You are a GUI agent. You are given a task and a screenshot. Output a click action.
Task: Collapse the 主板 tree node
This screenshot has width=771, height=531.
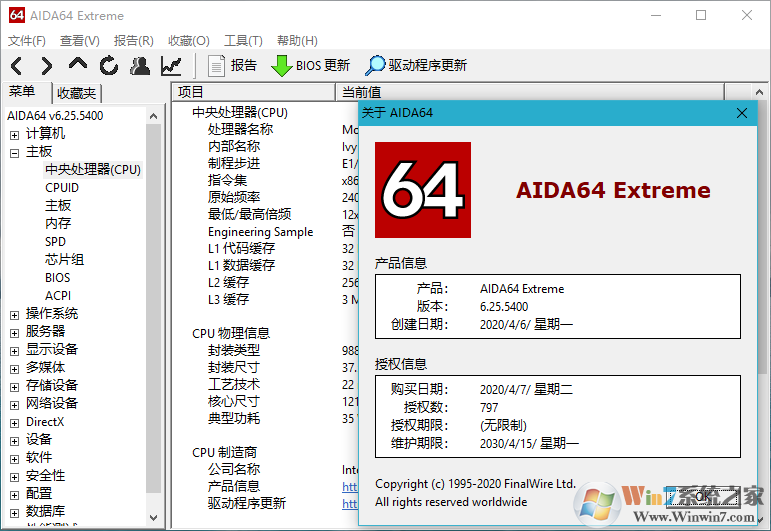(x=14, y=152)
